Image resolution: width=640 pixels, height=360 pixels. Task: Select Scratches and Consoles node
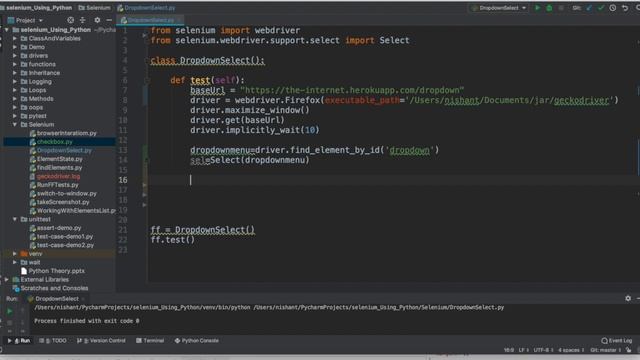54,288
